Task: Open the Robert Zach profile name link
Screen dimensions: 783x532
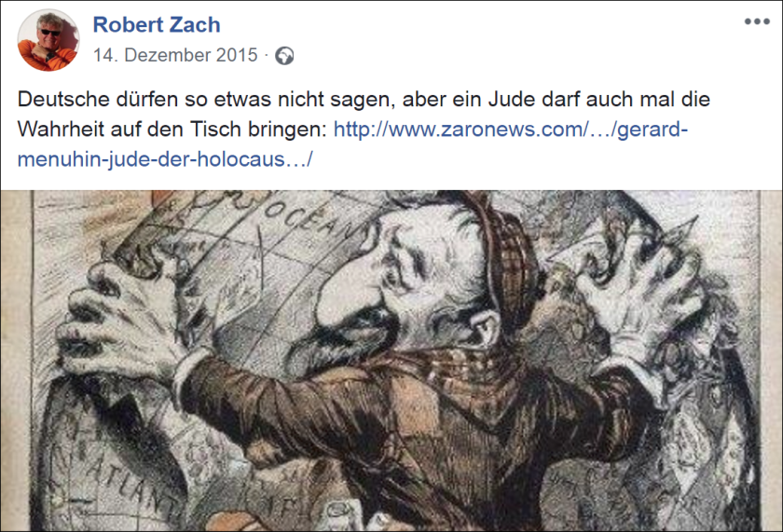Action: 157,25
